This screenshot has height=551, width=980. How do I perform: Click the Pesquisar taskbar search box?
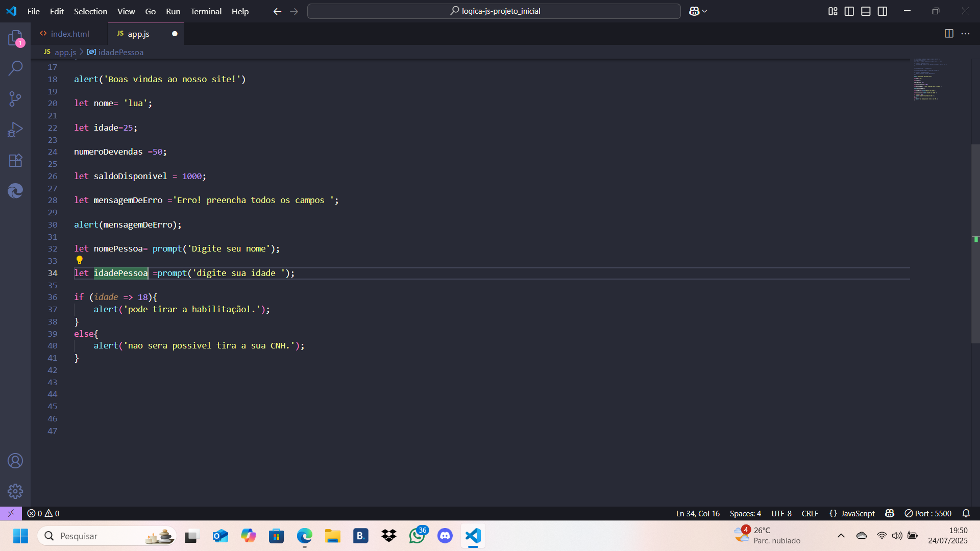[107, 536]
